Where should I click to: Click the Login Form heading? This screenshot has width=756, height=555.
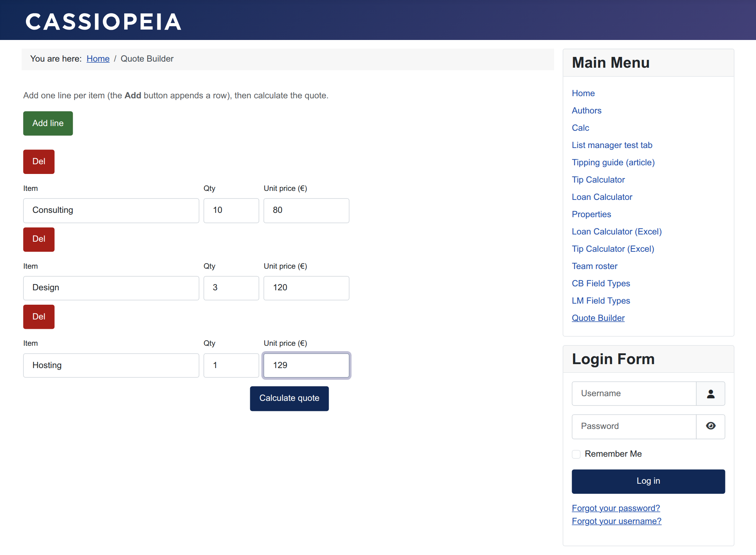click(613, 359)
